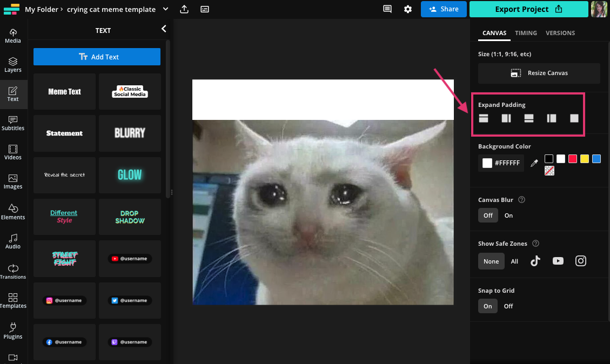610x364 pixels.
Task: Select the Text sidebar tool
Action: pos(13,94)
